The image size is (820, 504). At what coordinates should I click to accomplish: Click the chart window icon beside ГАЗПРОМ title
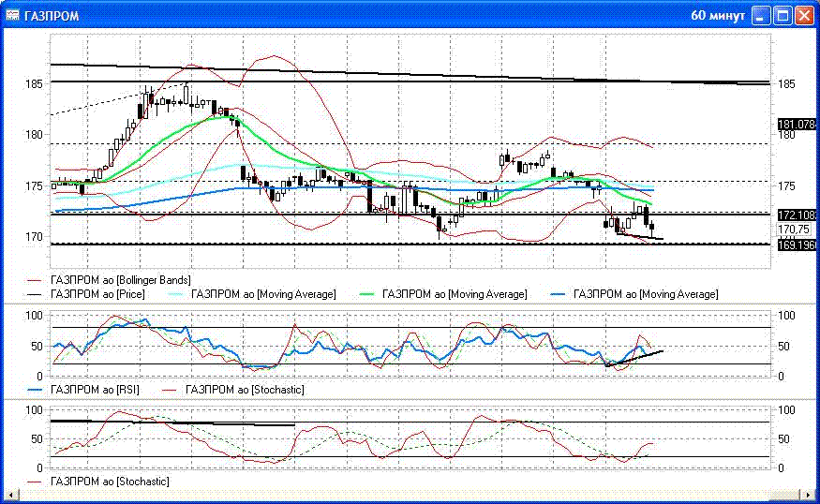click(x=12, y=15)
